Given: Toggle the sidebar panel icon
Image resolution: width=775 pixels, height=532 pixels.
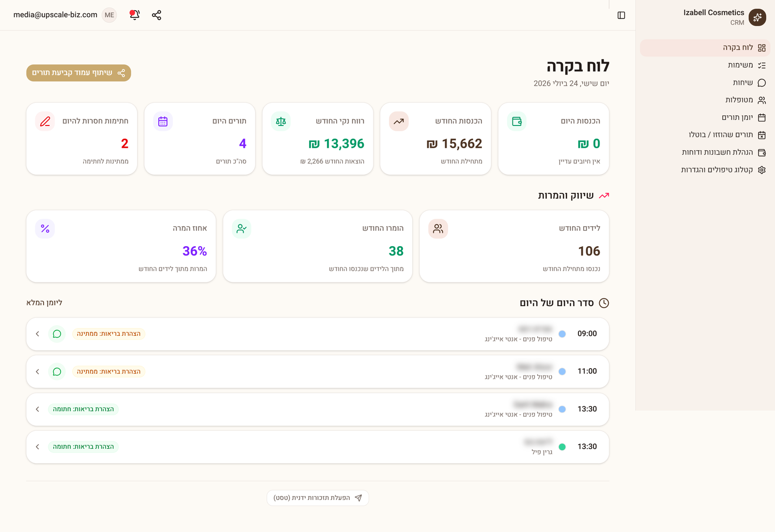Looking at the screenshot, I should tap(621, 15).
